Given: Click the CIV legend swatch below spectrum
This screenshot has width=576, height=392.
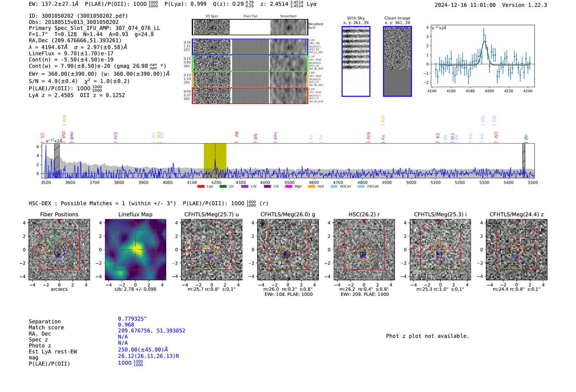Looking at the screenshot, I should tap(245, 186).
